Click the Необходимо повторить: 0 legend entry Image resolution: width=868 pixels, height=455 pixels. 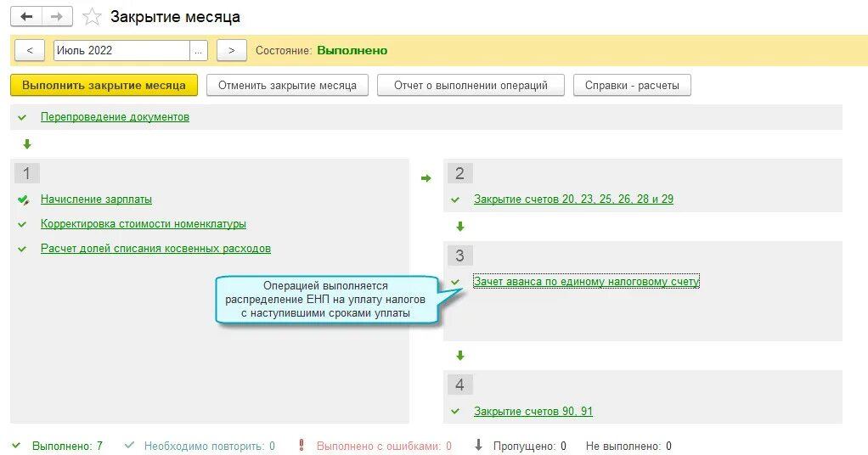209,447
